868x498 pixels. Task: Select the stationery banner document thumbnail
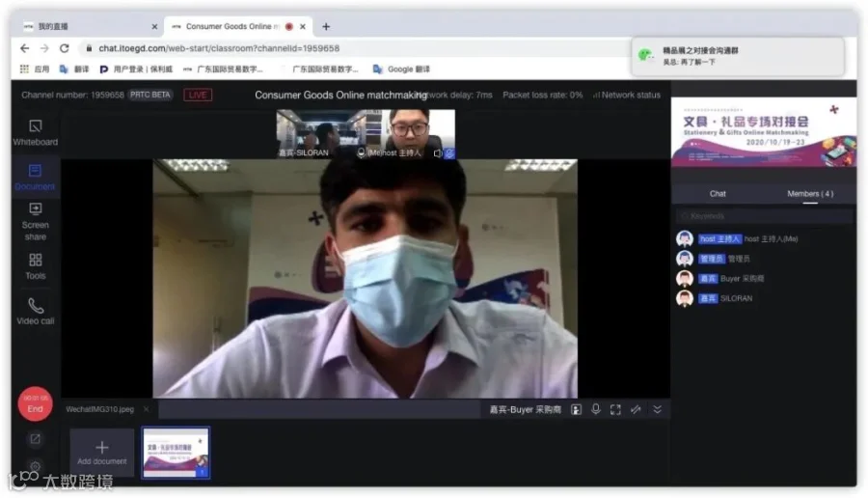point(176,453)
